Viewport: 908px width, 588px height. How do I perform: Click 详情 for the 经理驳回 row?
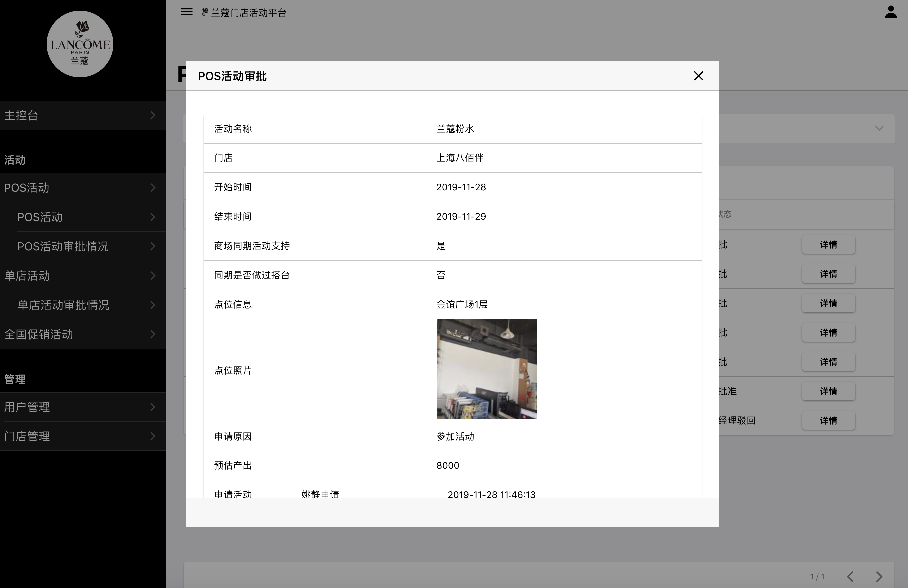828,421
